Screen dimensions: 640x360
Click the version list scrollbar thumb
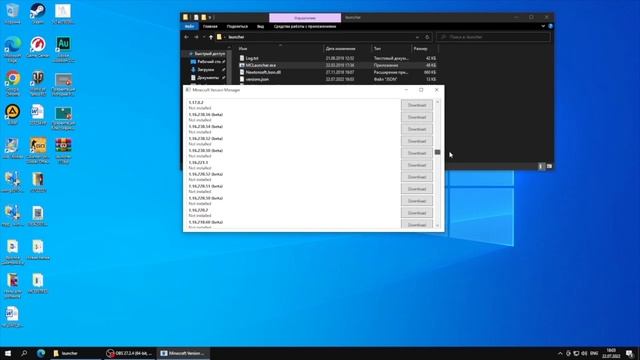point(437,152)
